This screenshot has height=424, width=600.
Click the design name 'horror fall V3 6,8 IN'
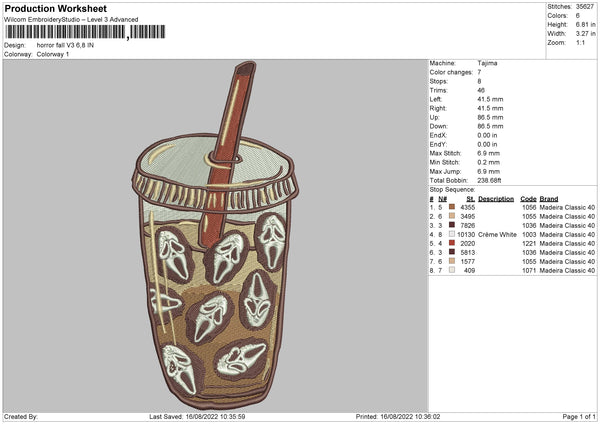coord(65,45)
